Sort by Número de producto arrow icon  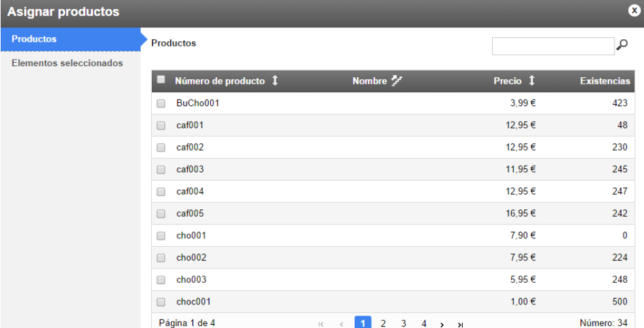coord(275,81)
